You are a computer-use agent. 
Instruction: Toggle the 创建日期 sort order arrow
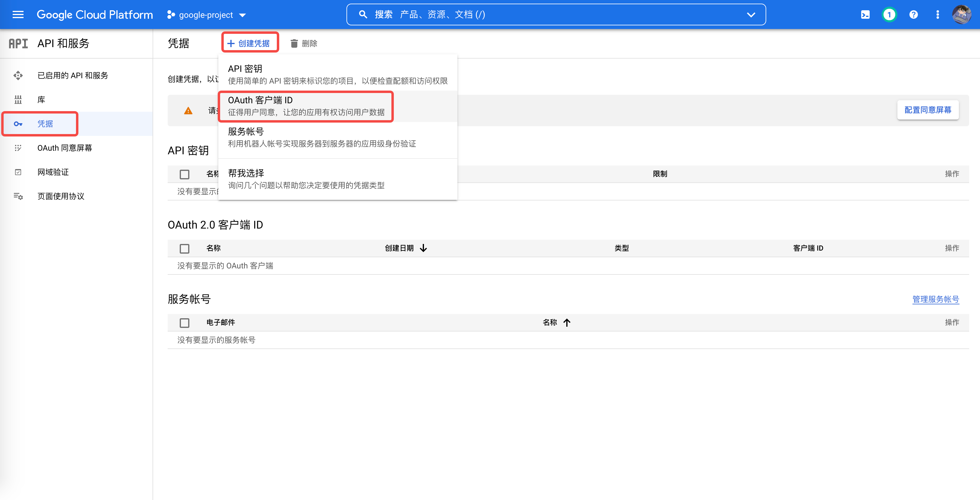click(x=423, y=248)
